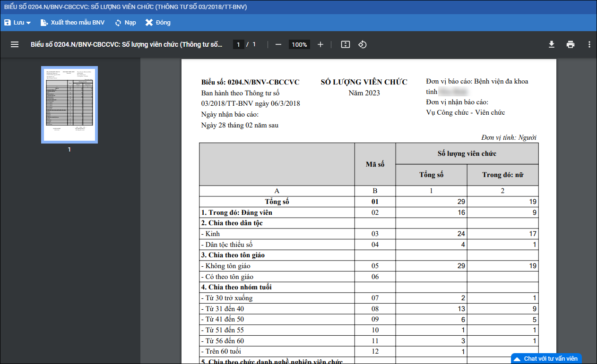Click the SỐ LƯỢNG VIÊN CHỨC report title
The width and height of the screenshot is (597, 364).
tap(363, 82)
